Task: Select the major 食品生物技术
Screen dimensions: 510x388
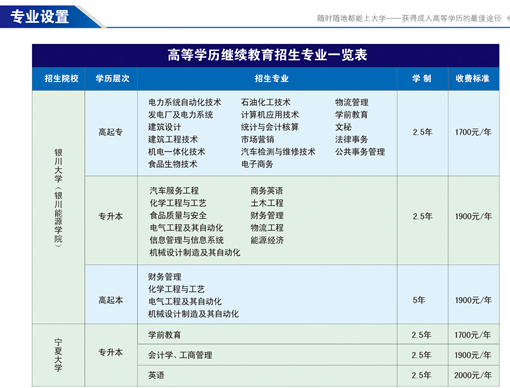Action: [x=173, y=164]
